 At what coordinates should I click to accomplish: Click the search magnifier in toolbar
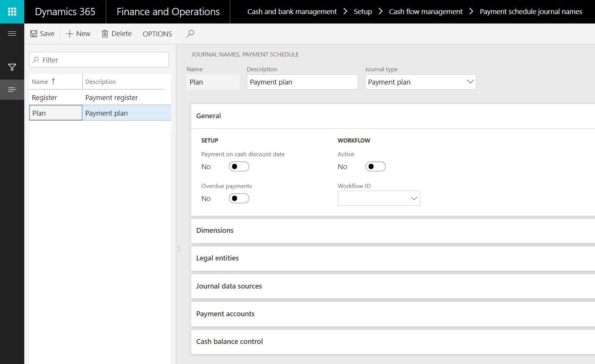tap(190, 34)
